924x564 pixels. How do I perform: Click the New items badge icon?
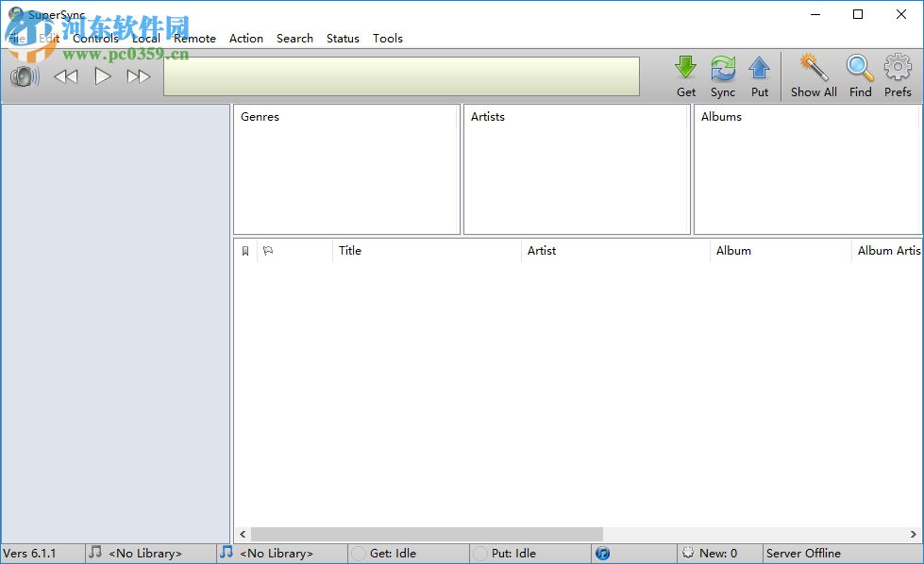688,553
